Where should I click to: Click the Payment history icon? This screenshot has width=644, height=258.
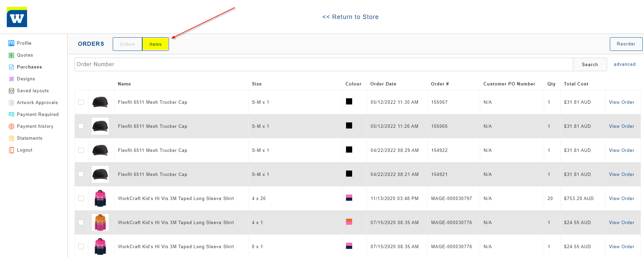(x=12, y=126)
